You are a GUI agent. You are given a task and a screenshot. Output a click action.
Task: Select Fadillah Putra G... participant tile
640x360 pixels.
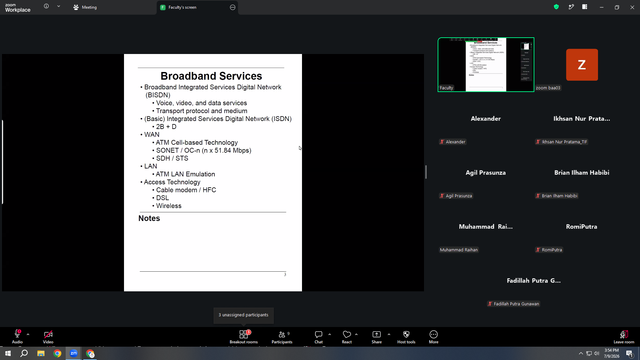pos(533,281)
